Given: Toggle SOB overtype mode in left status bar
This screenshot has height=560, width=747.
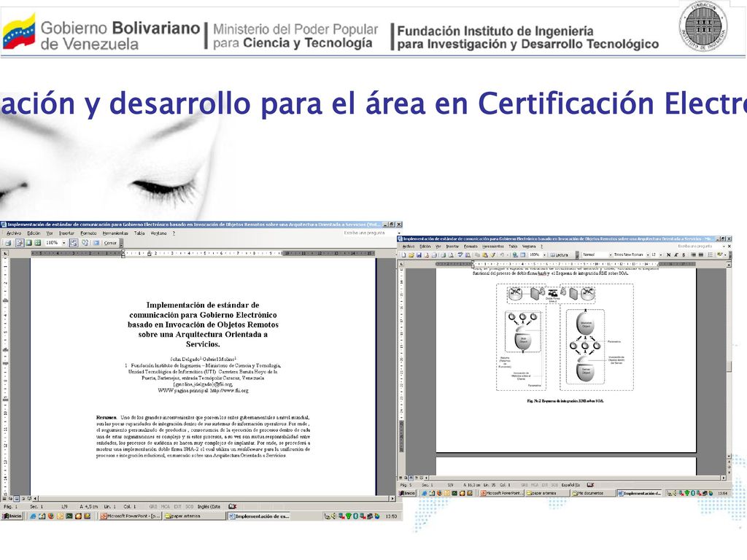Looking at the screenshot, I should point(189,506).
